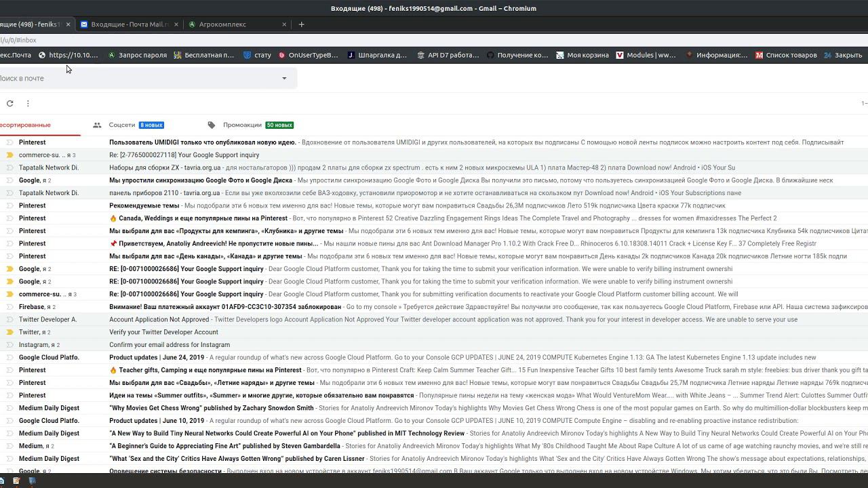Close the Входящие - Почта Mail.ru tab
The image size is (868, 488).
click(x=176, y=24)
